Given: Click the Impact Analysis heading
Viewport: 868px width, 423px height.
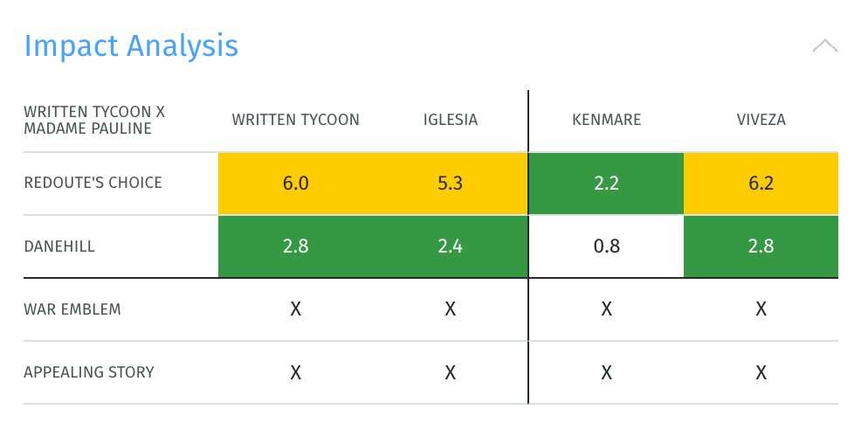Looking at the screenshot, I should coord(131,46).
